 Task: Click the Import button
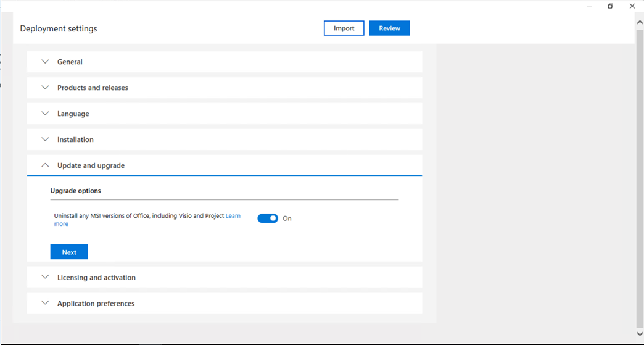tap(344, 28)
